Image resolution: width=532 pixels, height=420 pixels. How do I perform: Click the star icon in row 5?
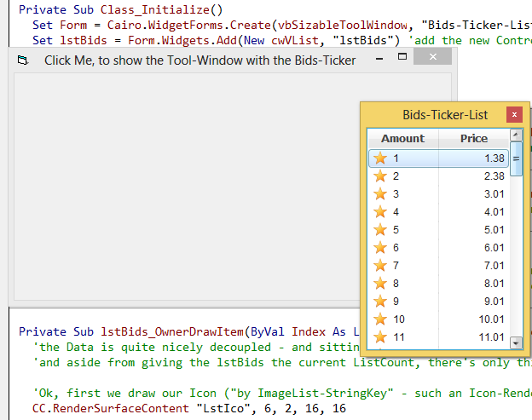coord(380,230)
